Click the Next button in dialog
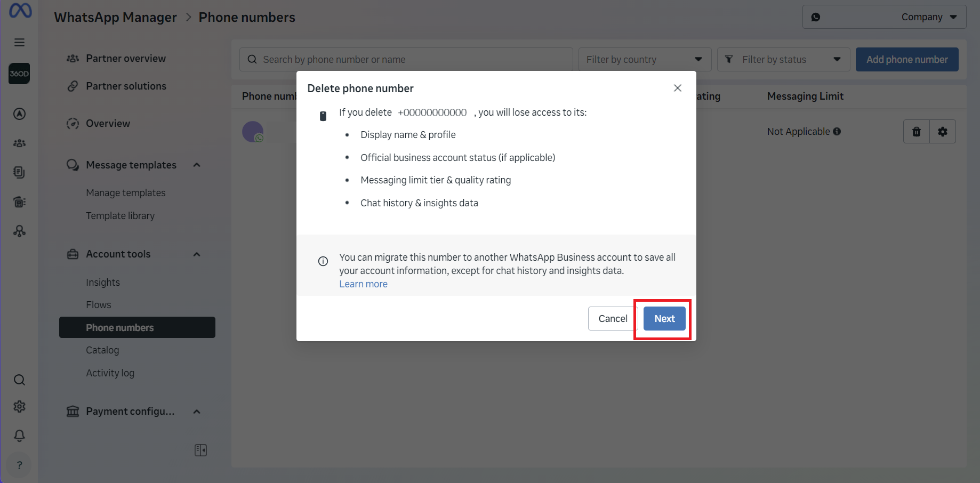 (664, 319)
